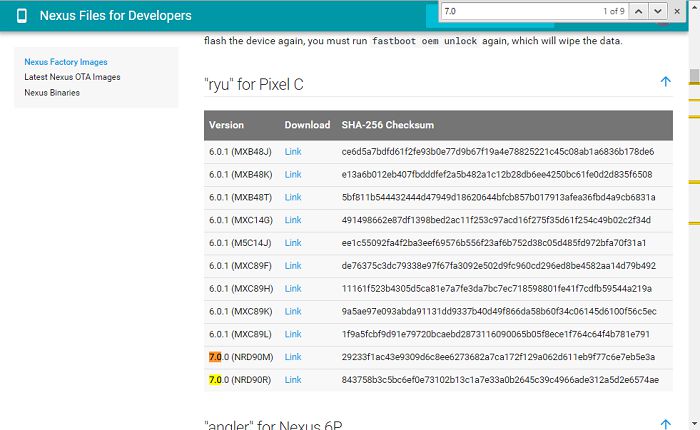Open Latest Nexus OTA Images page
This screenshot has width=700, height=430.
click(x=72, y=77)
